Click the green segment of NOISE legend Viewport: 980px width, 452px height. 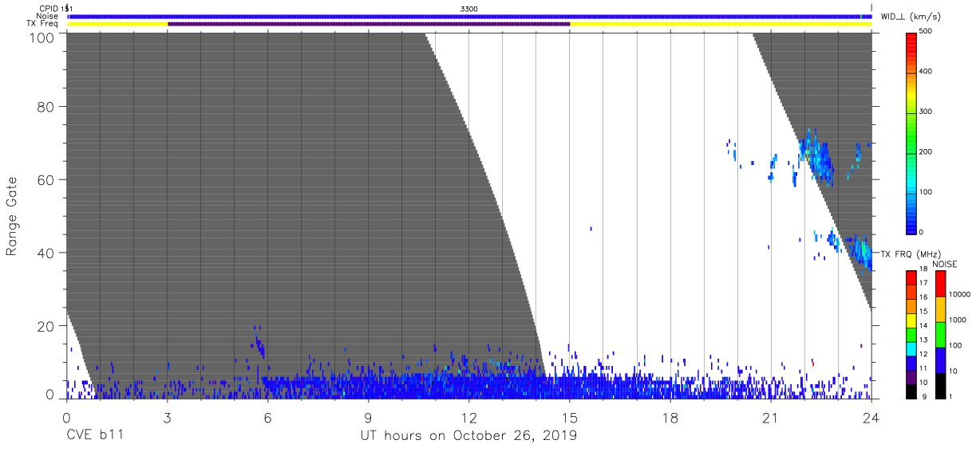click(940, 335)
